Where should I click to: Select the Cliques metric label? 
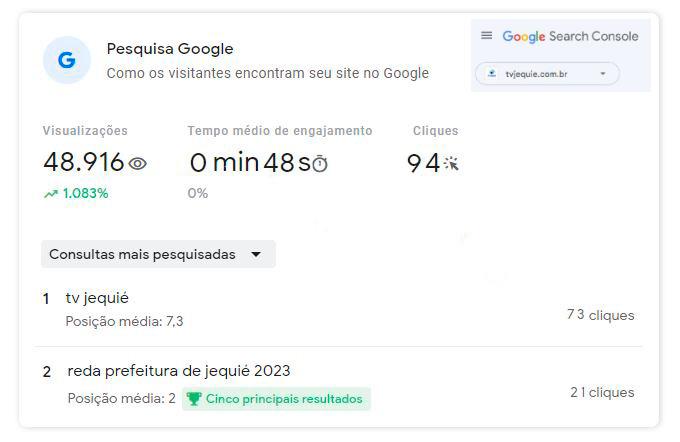435,131
